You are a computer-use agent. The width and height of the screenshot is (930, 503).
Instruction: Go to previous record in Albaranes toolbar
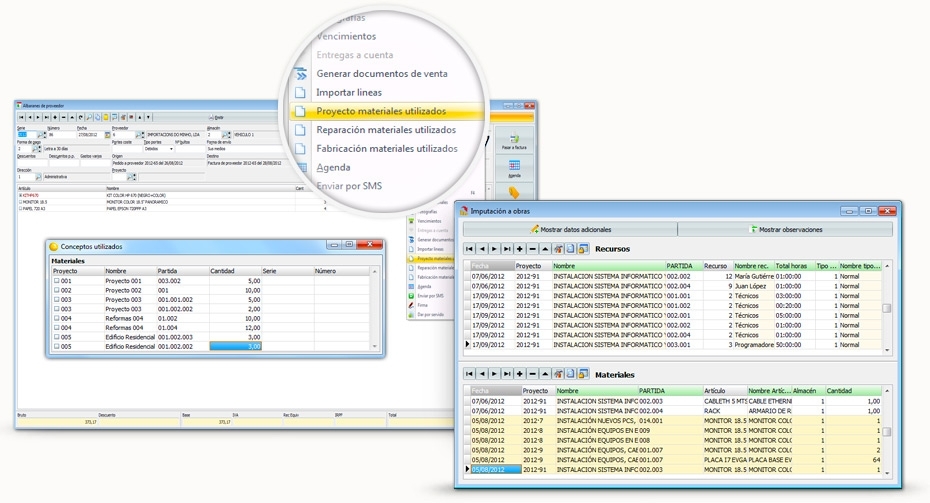coord(30,117)
